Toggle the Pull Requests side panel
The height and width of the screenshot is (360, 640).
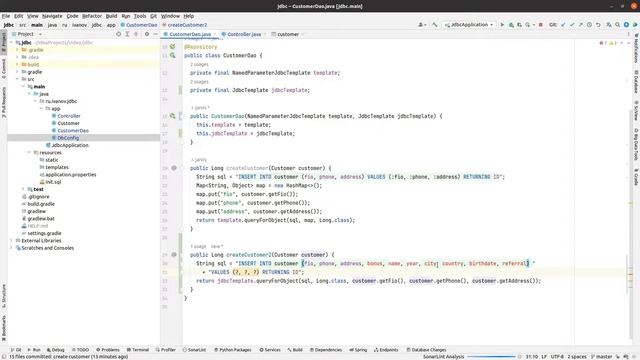point(4,102)
